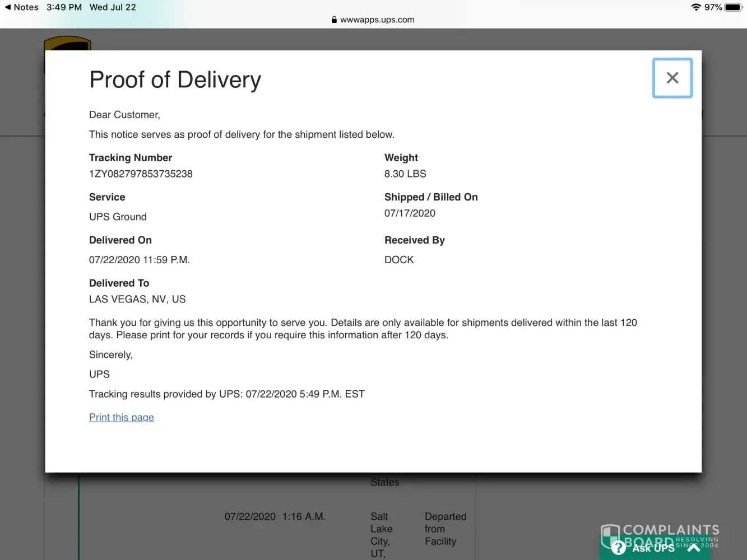This screenshot has height=560, width=747.
Task: Click the Shipped / Billed On label
Action: click(x=431, y=197)
